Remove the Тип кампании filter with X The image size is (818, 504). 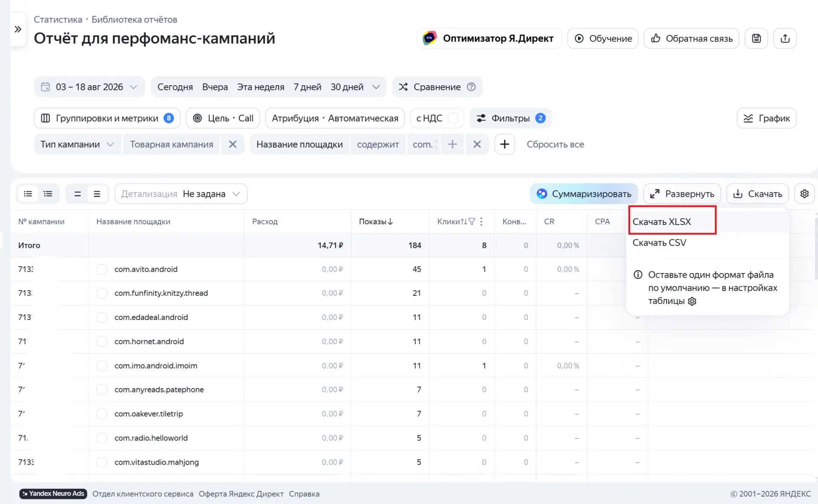click(233, 144)
